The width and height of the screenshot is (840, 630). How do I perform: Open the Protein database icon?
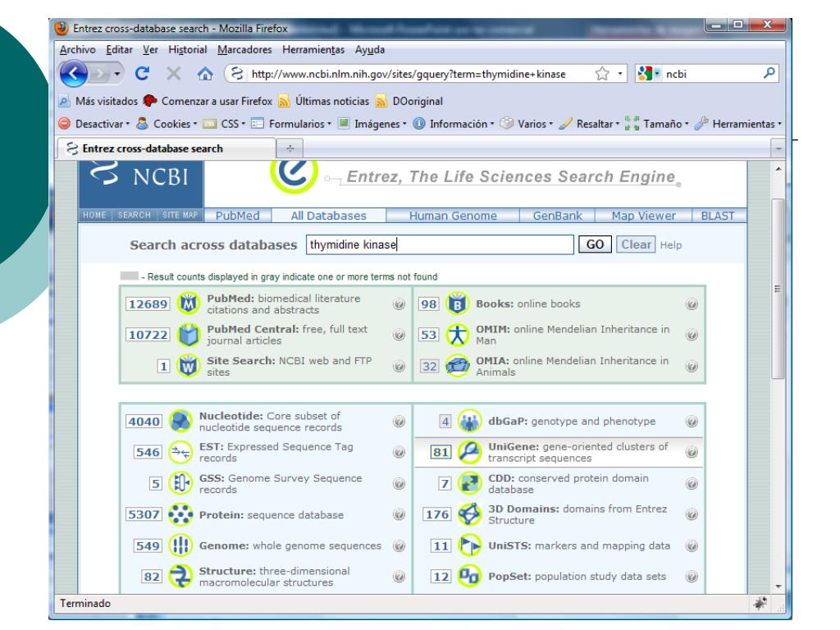pyautogui.click(x=180, y=514)
